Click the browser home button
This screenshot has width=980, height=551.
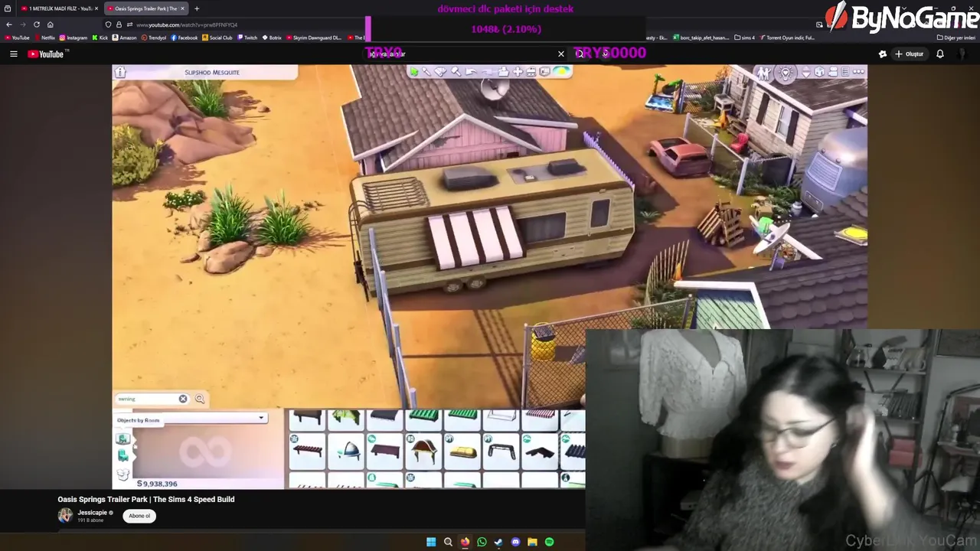pos(51,24)
